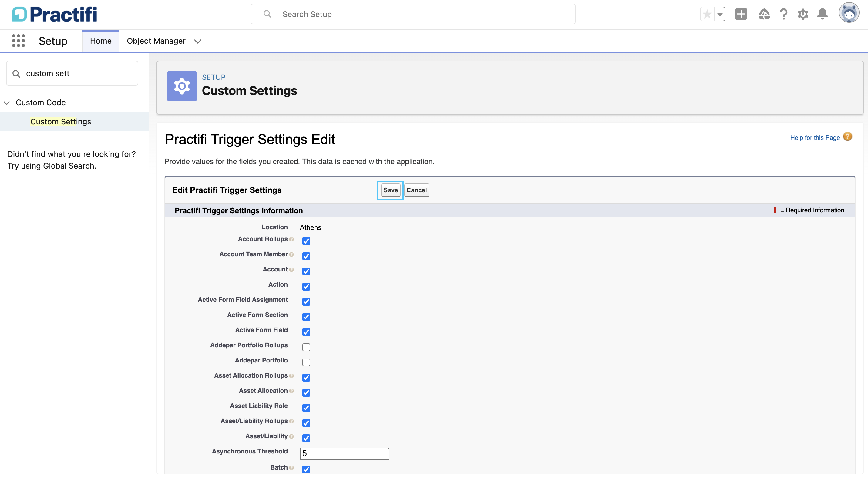The image size is (868, 478).
Task: Toggle Asset/Liability Rollups checkbox
Action: [306, 423]
